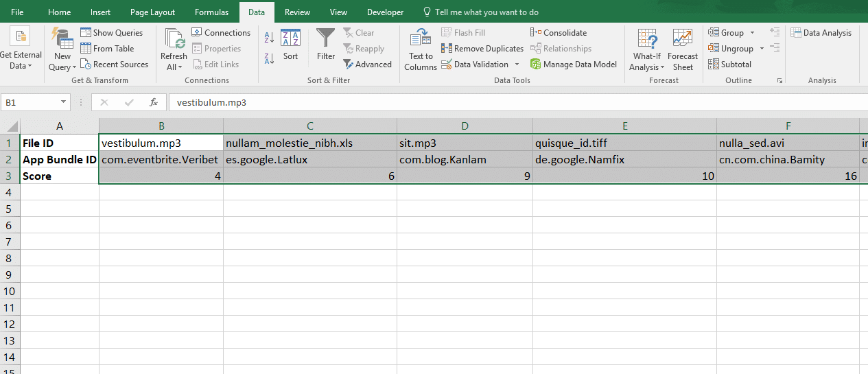The width and height of the screenshot is (868, 374).
Task: Open Recent Sources
Action: pos(114,64)
